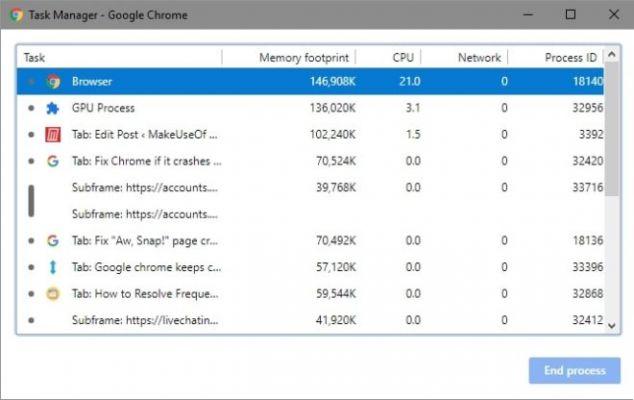Click the Google favicon beside Fix "Aw, Snap!" tab
634x400 pixels.
(x=53, y=241)
